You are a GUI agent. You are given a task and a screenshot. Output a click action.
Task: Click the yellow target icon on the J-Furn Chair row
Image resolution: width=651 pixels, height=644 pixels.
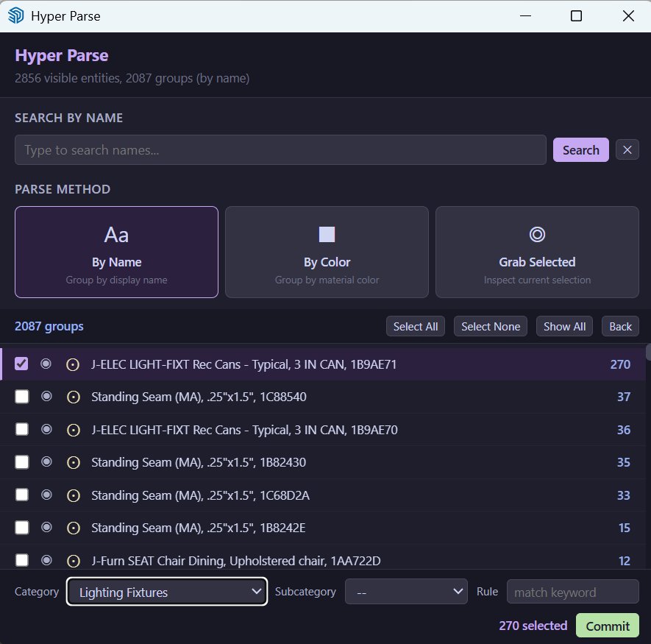click(x=73, y=560)
